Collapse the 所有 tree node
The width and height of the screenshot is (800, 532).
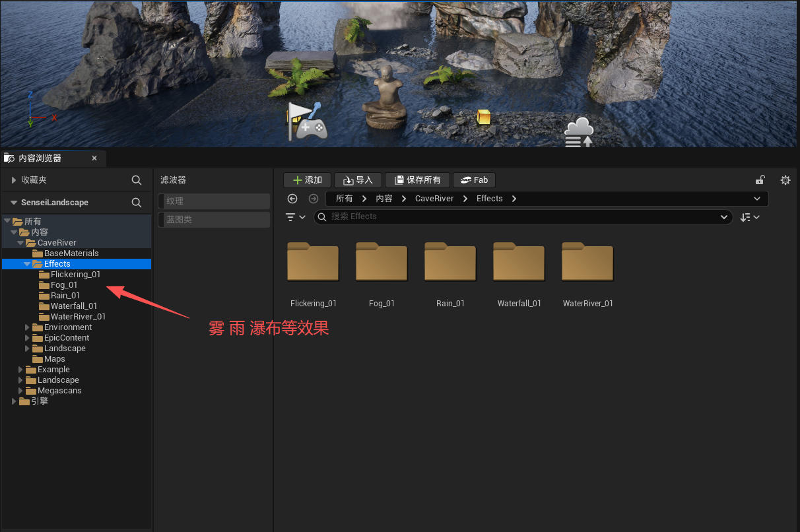point(7,222)
